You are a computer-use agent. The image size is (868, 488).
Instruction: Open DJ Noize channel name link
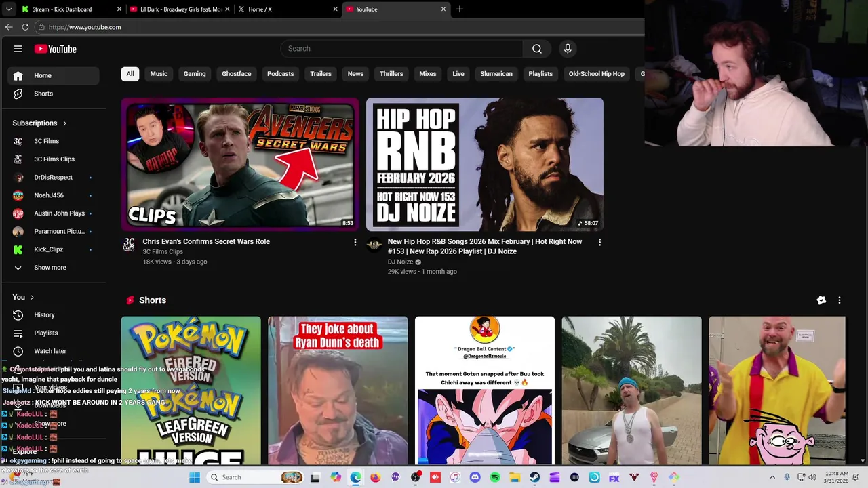click(400, 262)
